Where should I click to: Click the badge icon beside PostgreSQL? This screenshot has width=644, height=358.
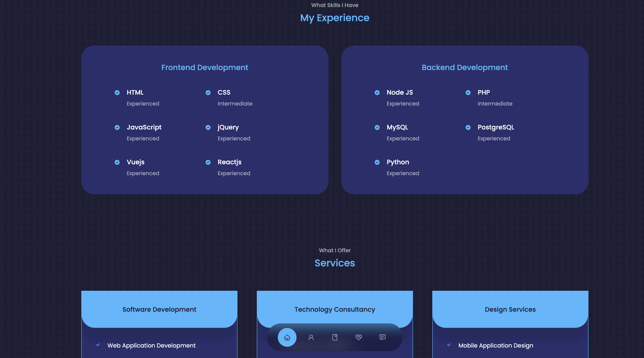pyautogui.click(x=468, y=127)
